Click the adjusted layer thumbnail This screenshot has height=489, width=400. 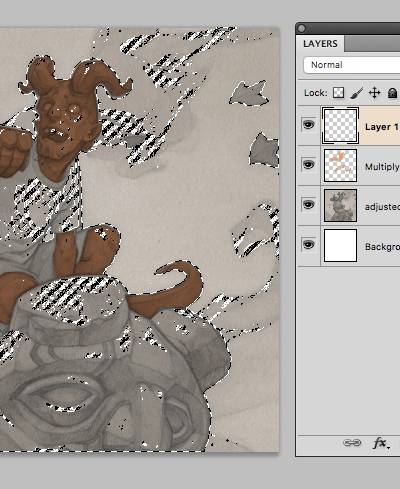[x=340, y=205]
